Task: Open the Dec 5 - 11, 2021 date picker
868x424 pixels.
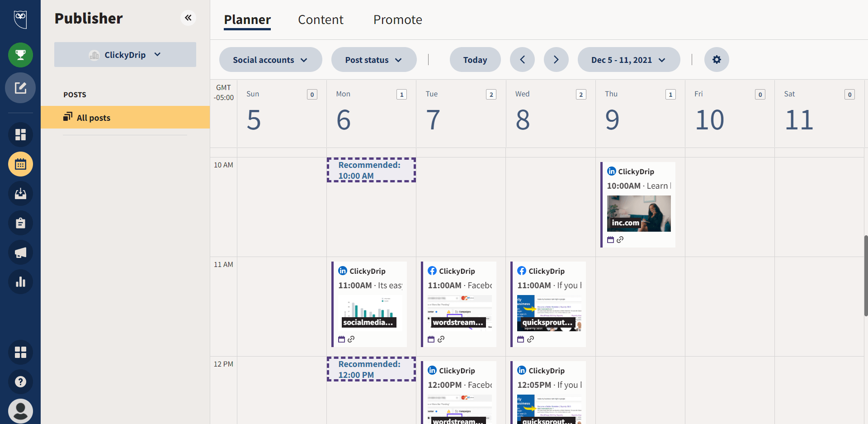Action: coord(629,59)
